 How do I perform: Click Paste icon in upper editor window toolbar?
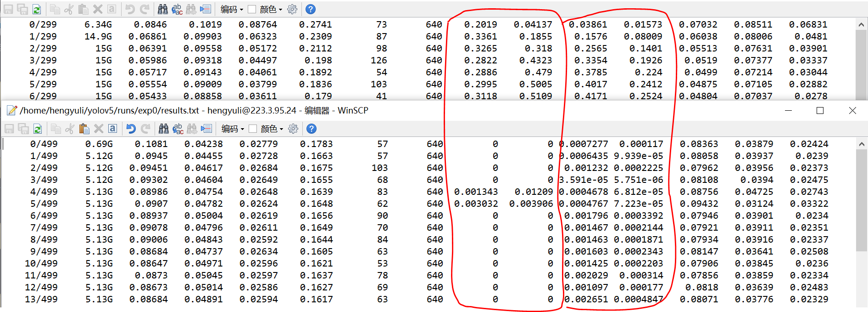pos(83,9)
